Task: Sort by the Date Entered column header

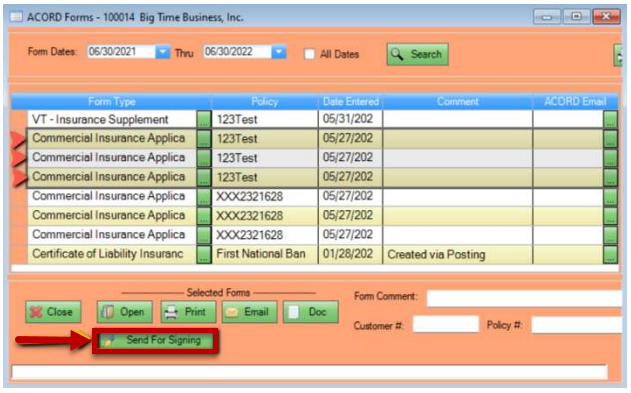Action: click(x=351, y=102)
